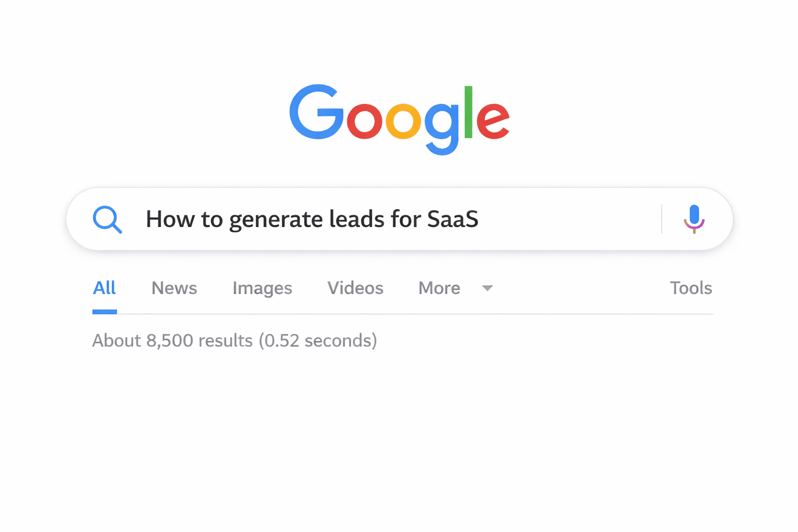Open the Videos tab
The height and width of the screenshot is (532, 798).
coord(355,288)
